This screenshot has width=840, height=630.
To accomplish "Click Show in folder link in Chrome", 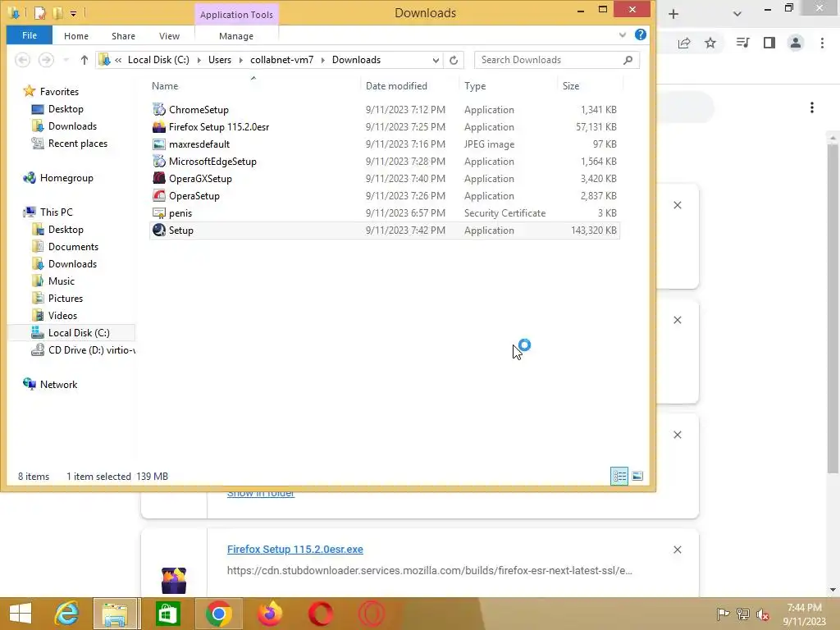I will click(x=260, y=493).
